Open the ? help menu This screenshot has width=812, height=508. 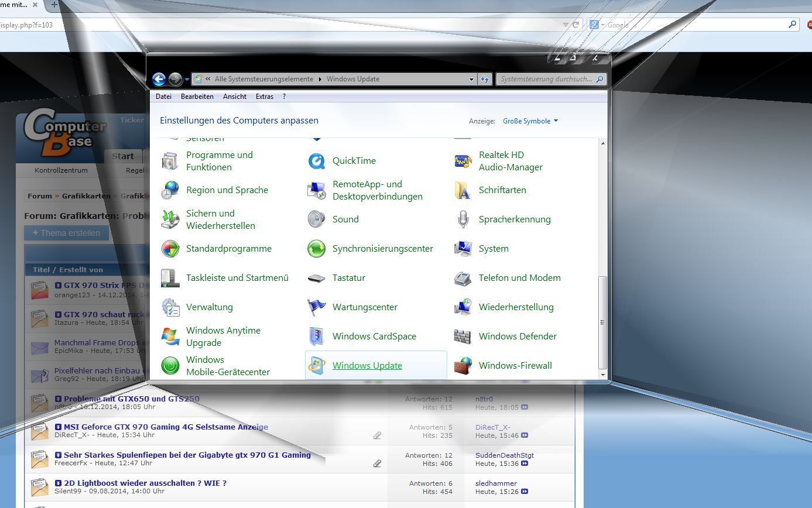(284, 97)
